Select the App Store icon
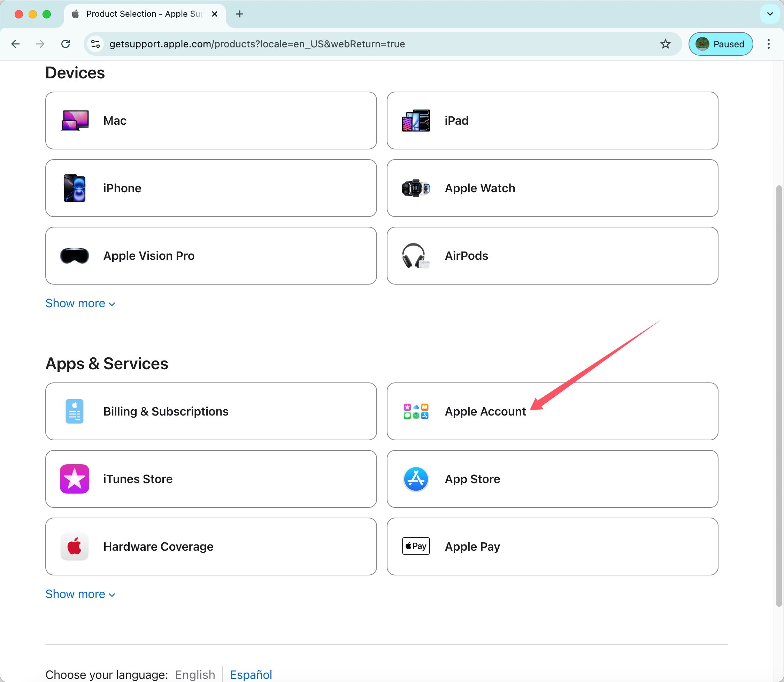 click(x=416, y=479)
